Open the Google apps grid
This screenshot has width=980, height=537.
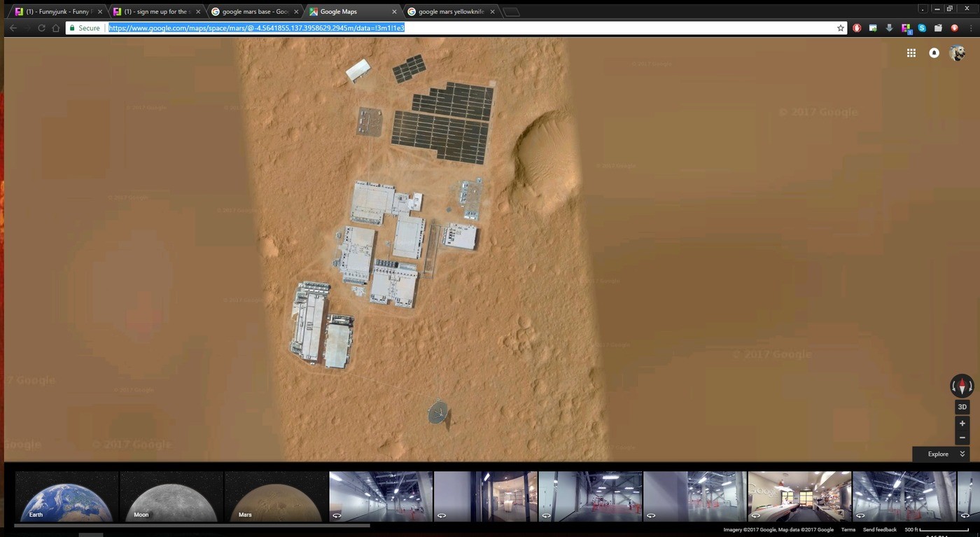coord(911,53)
